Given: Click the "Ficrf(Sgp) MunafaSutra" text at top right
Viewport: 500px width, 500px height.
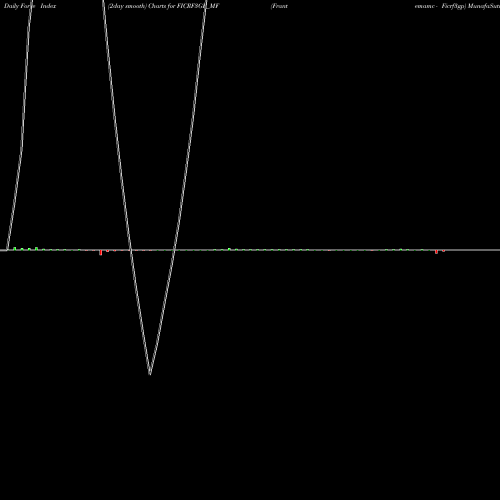Looking at the screenshot, I should click(x=470, y=6).
